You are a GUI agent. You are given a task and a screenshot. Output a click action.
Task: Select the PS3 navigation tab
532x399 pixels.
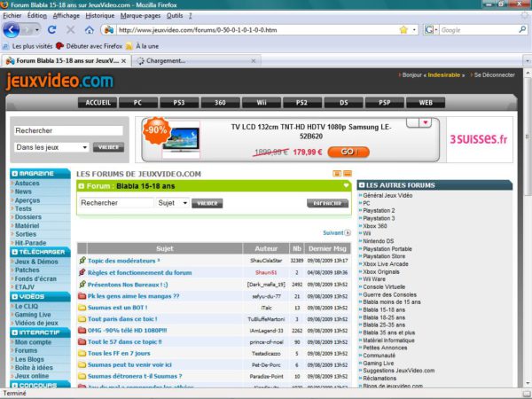(179, 103)
